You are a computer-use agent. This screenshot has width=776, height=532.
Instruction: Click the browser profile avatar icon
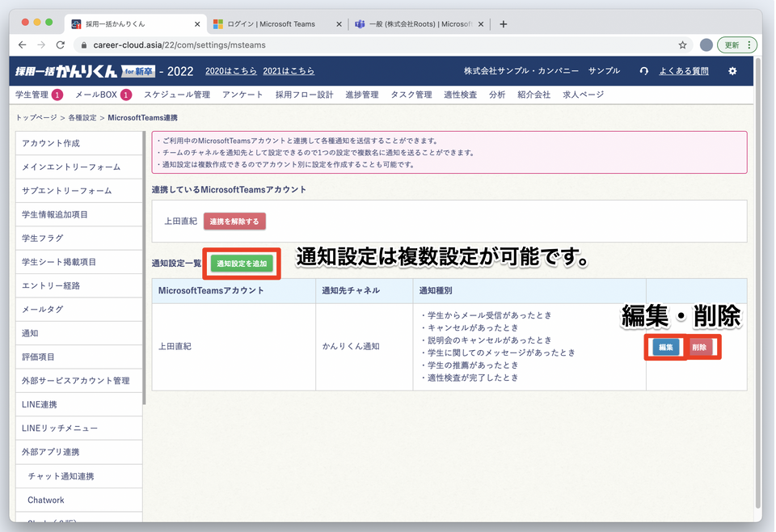706,45
